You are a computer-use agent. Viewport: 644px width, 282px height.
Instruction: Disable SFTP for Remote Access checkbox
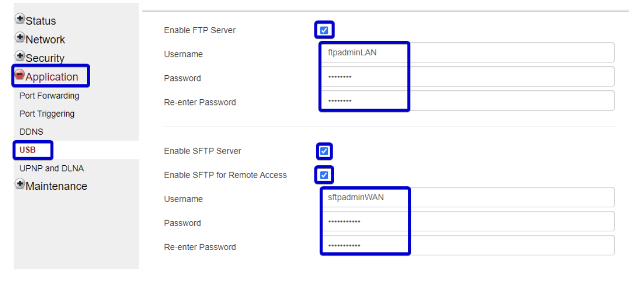324,175
